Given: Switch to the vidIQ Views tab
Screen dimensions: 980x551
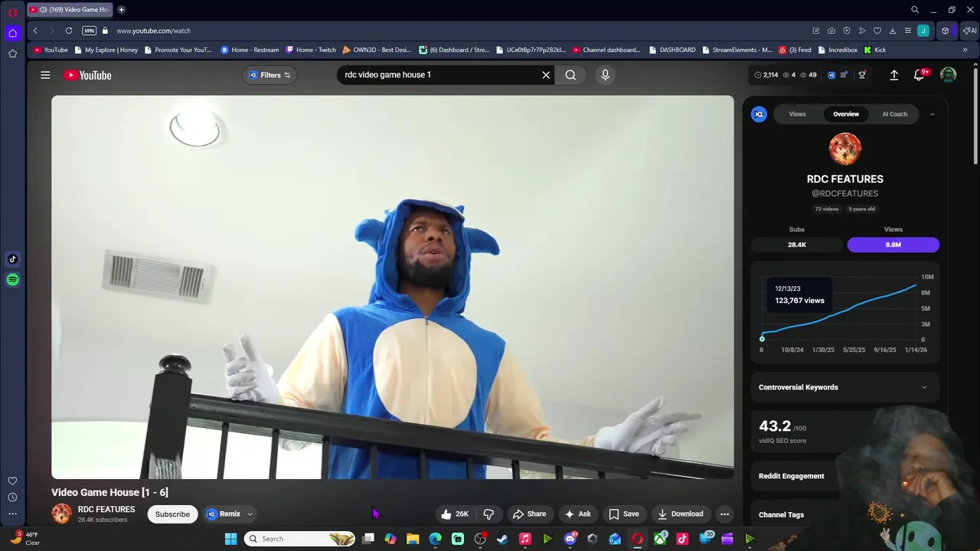Looking at the screenshot, I should tap(797, 114).
